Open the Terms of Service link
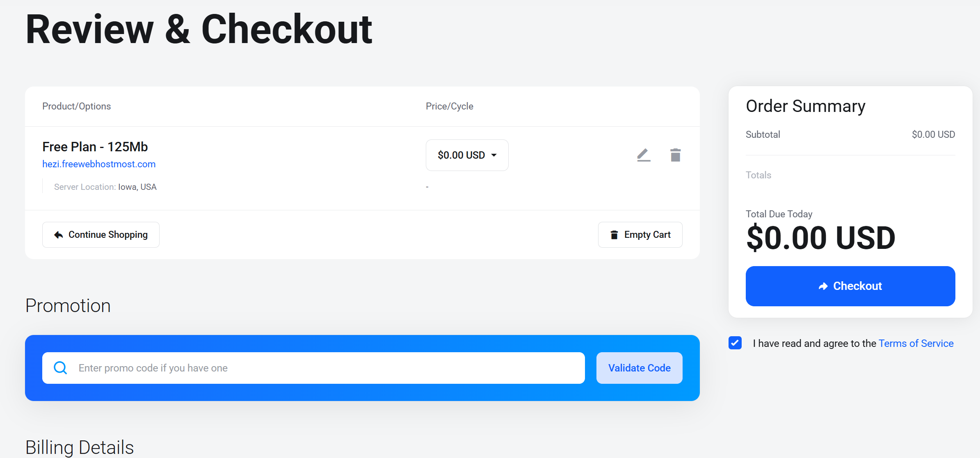 click(916, 343)
